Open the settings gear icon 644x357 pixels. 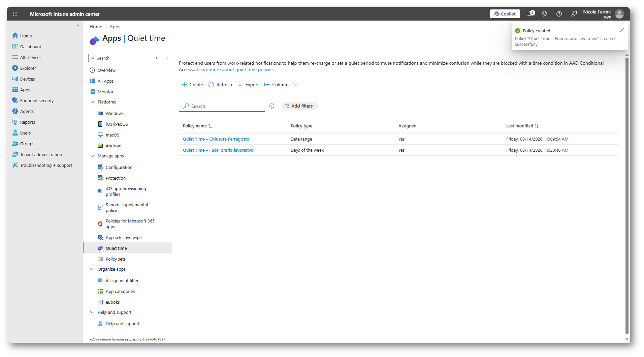click(x=544, y=14)
